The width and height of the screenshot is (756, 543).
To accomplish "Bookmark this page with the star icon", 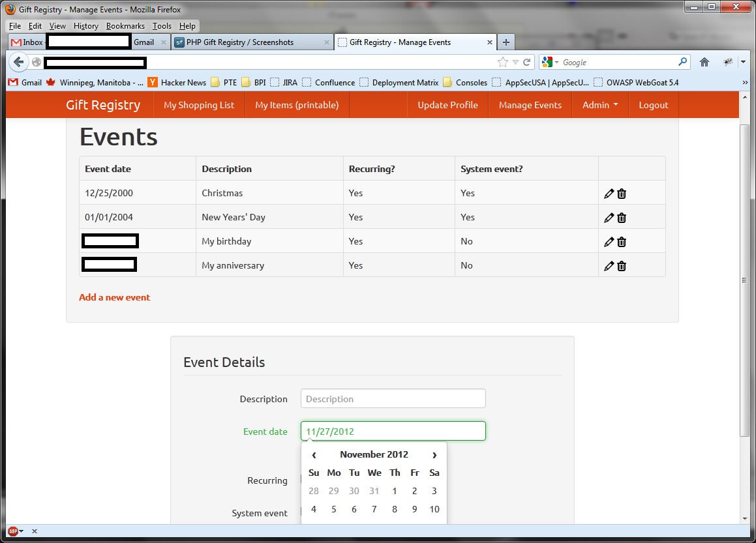I will (502, 62).
